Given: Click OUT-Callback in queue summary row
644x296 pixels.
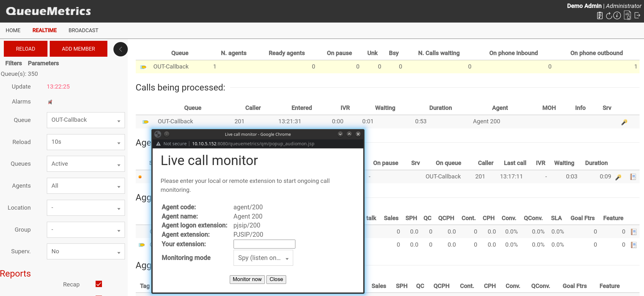Looking at the screenshot, I should pyautogui.click(x=171, y=67).
